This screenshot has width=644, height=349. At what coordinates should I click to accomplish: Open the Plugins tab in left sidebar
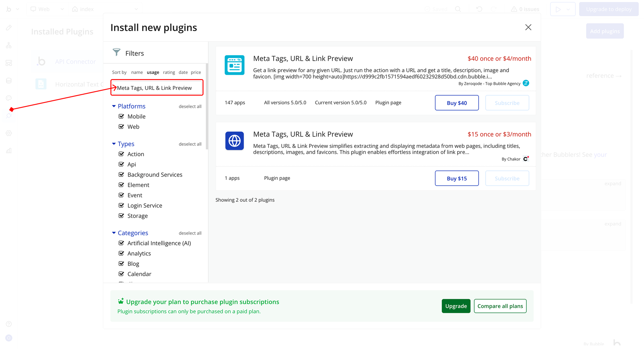[x=9, y=116]
